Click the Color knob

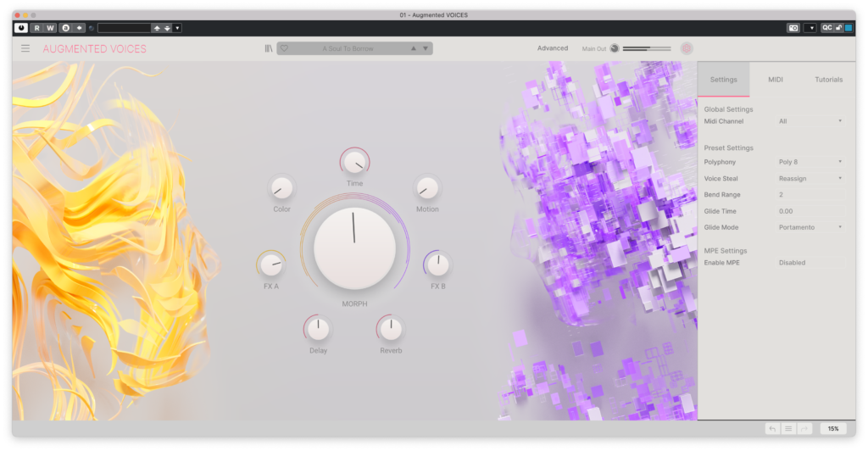pos(281,189)
